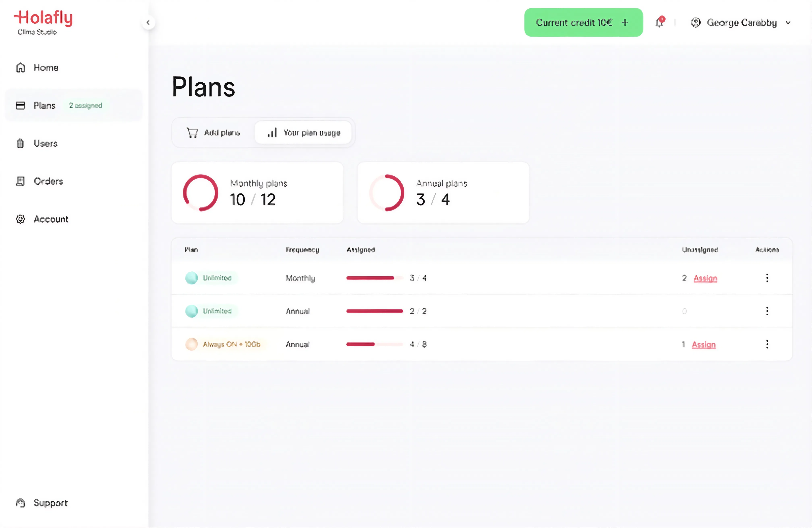
Task: Click the plus icon to add credit
Action: coord(625,23)
